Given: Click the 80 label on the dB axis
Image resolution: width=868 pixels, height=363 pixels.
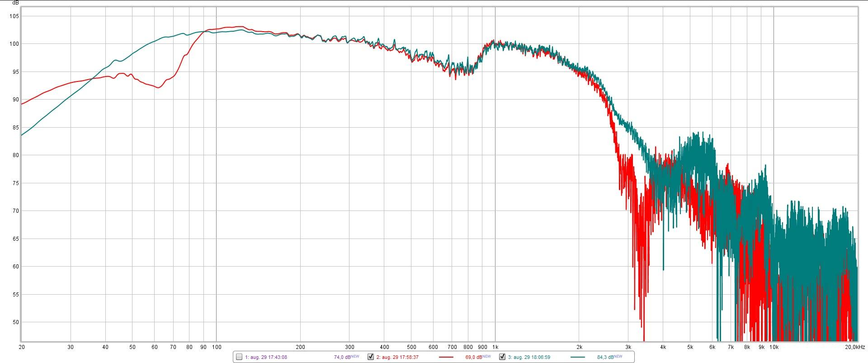Looking at the screenshot, I should [16, 155].
